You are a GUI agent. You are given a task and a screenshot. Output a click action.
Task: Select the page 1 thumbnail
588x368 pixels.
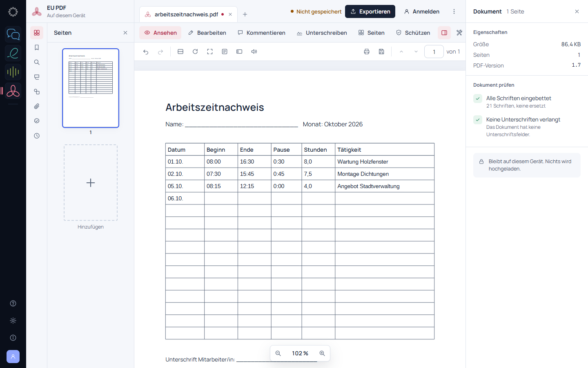pyautogui.click(x=91, y=88)
